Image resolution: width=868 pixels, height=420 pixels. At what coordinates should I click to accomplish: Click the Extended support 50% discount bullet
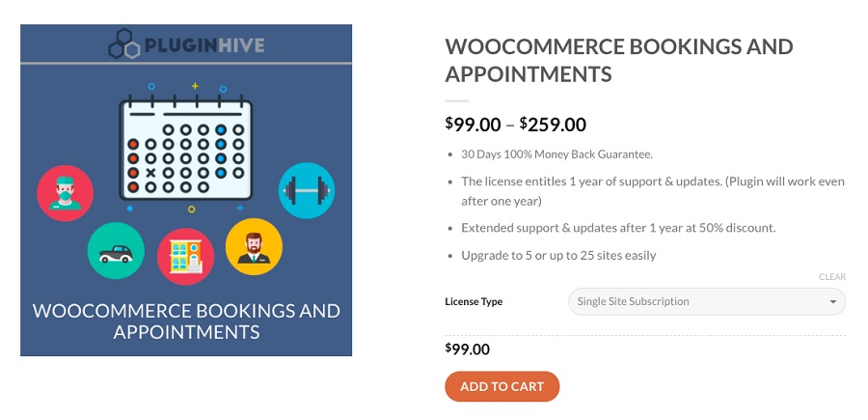[618, 228]
